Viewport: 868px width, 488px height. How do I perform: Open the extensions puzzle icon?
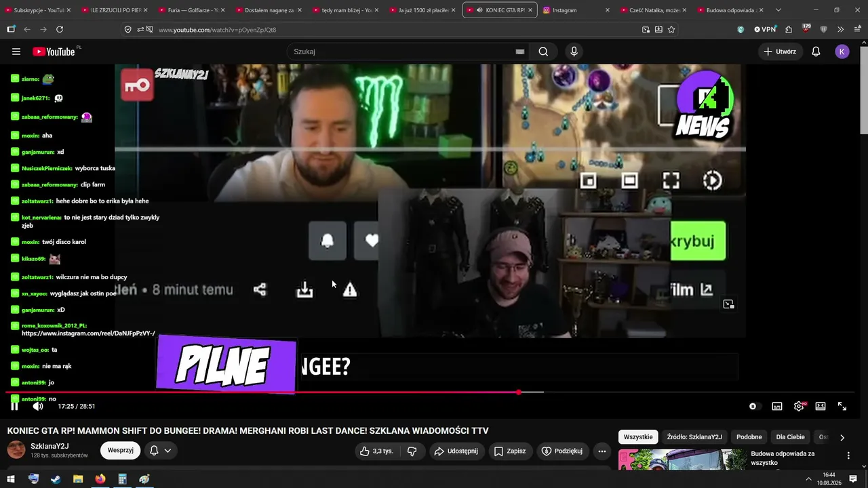[x=789, y=30]
